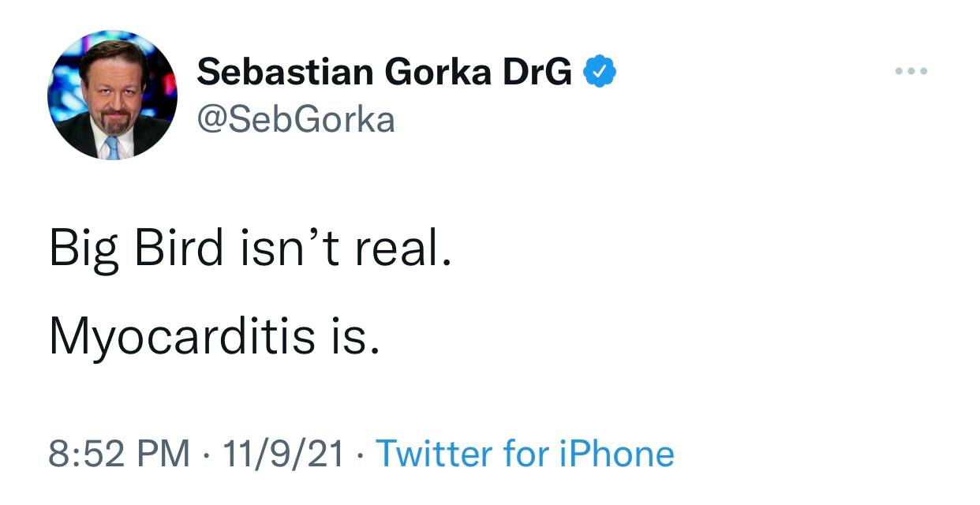Screen dimensions: 980x505
Task: Click the word Gorka in the display name
Action: 436,73
